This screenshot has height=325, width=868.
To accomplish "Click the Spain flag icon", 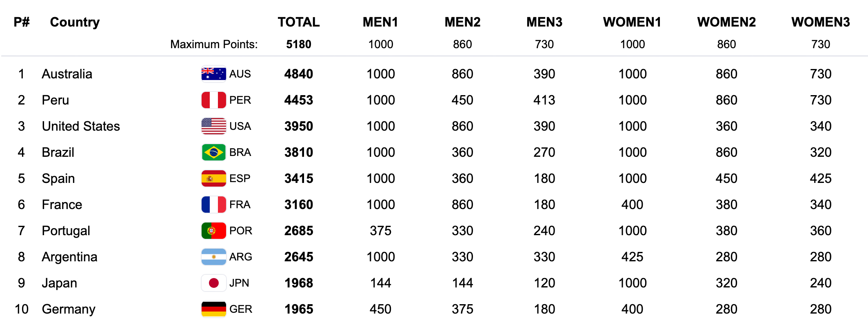I will [213, 178].
